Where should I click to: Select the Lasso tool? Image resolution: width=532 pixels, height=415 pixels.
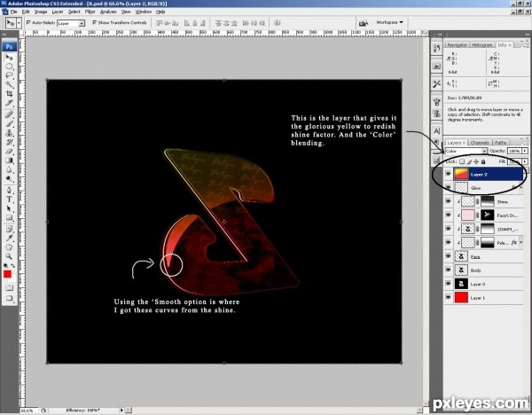point(9,75)
